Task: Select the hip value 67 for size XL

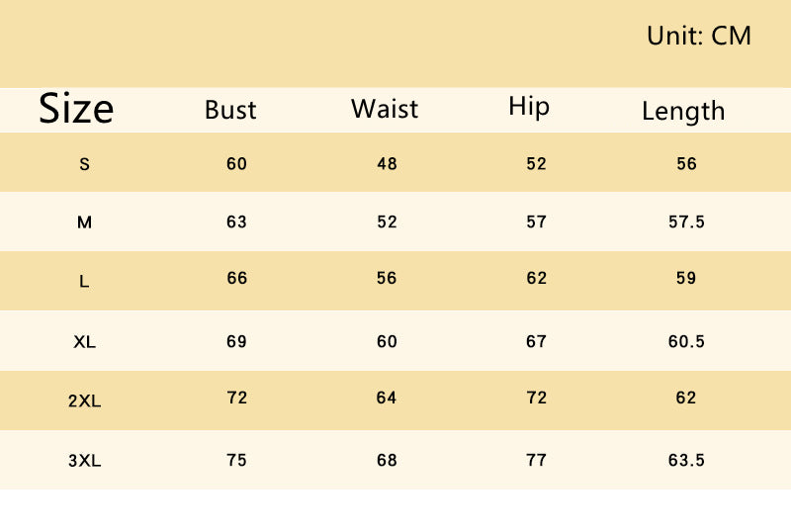Action: [536, 341]
